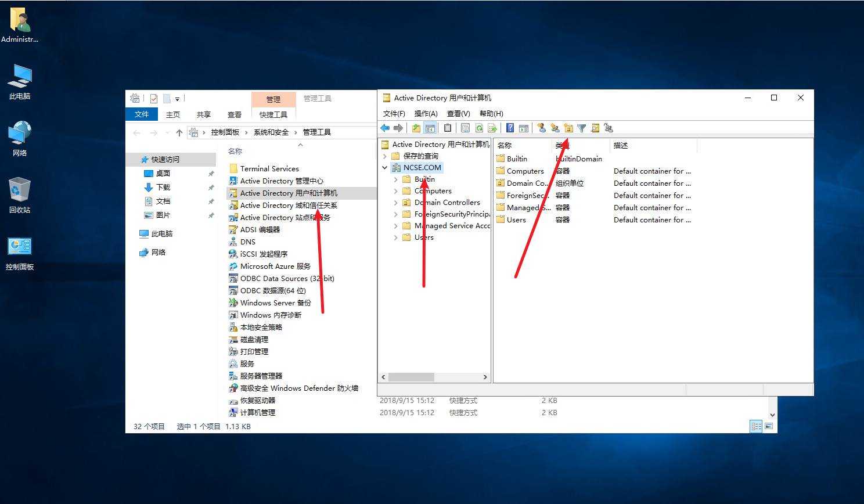Switch to the 查看 ribbon tab in Explorer
864x504 pixels.
point(235,115)
